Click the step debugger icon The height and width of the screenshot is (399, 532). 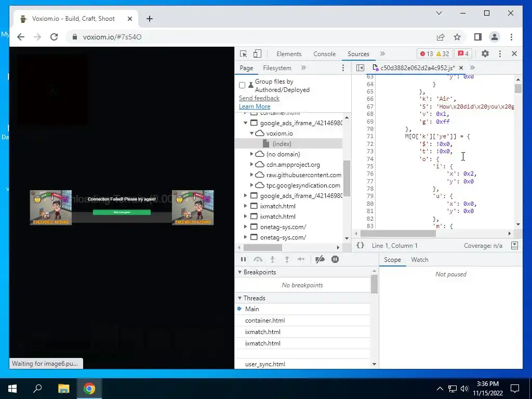click(x=301, y=259)
